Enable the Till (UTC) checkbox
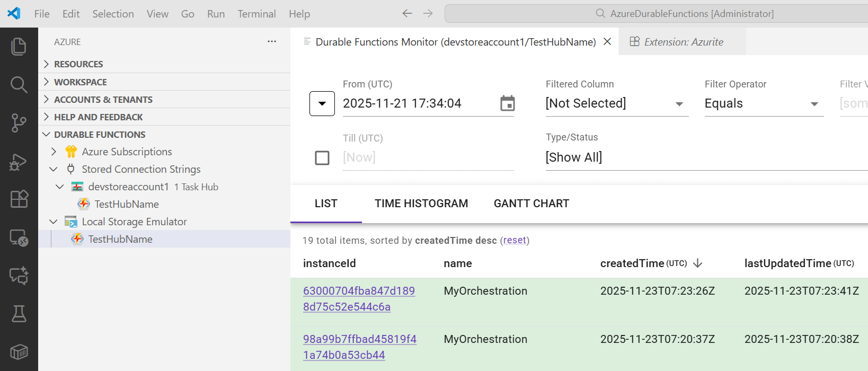This screenshot has width=868, height=371. (x=322, y=158)
